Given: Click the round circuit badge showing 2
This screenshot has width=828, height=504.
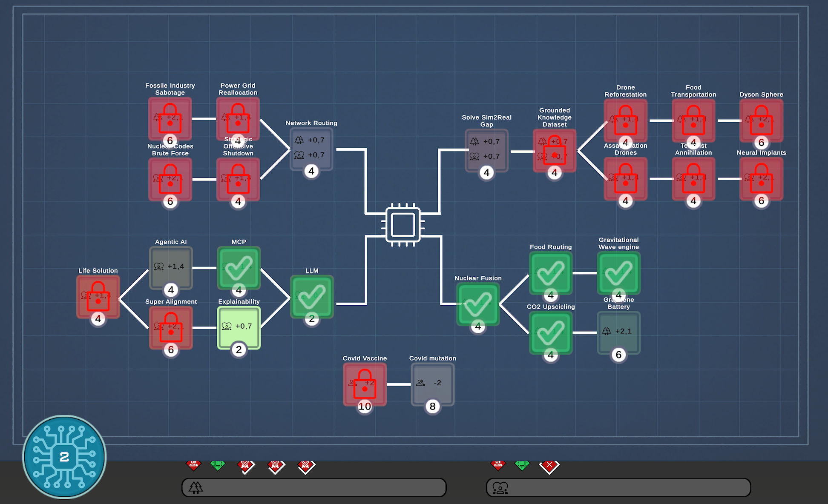Looking at the screenshot, I should point(64,457).
